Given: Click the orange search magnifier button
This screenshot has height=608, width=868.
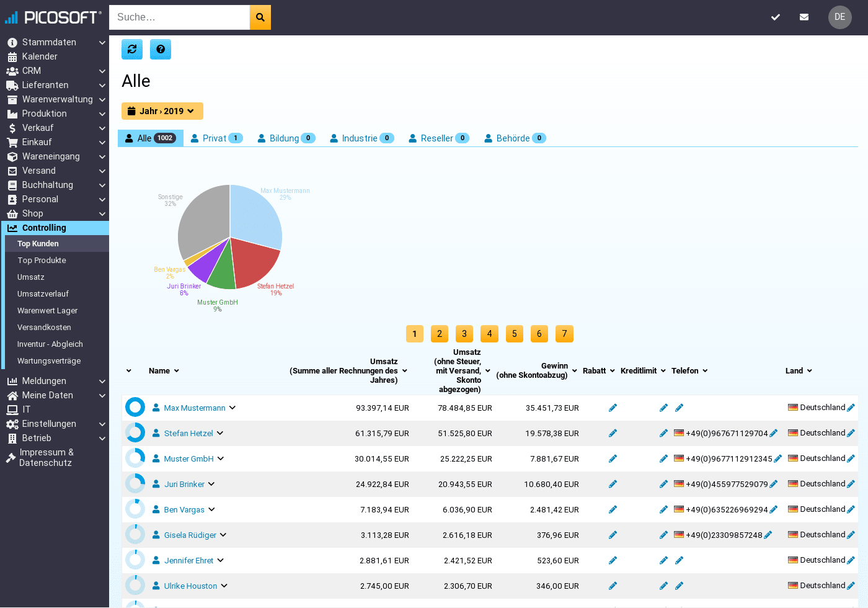Looking at the screenshot, I should click(x=260, y=17).
